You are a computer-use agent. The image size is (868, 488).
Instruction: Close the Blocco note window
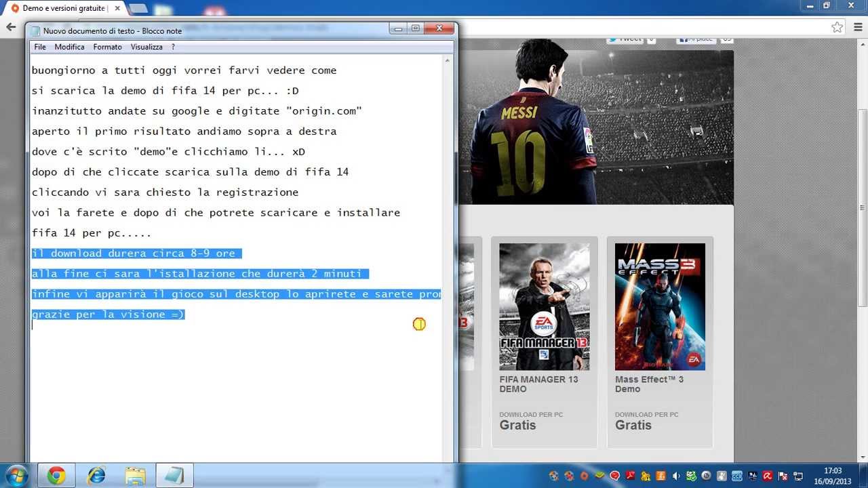point(439,28)
